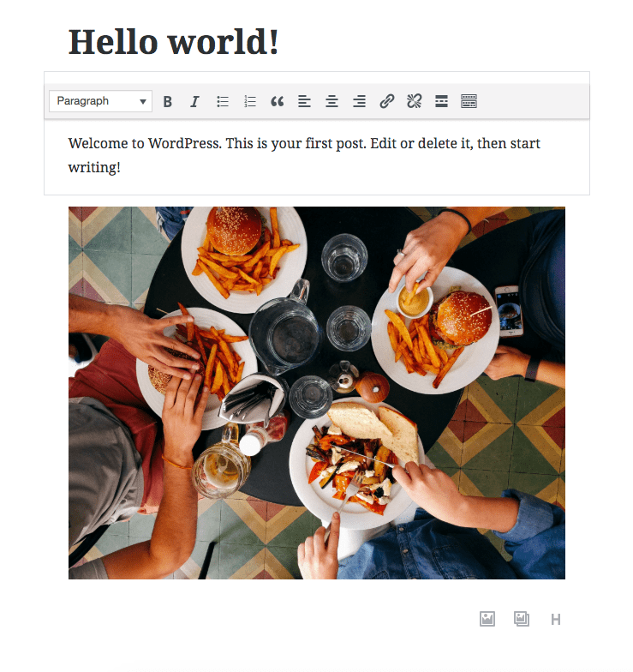The width and height of the screenshot is (633, 672).
Task: Insert a link with chain icon
Action: 387,101
